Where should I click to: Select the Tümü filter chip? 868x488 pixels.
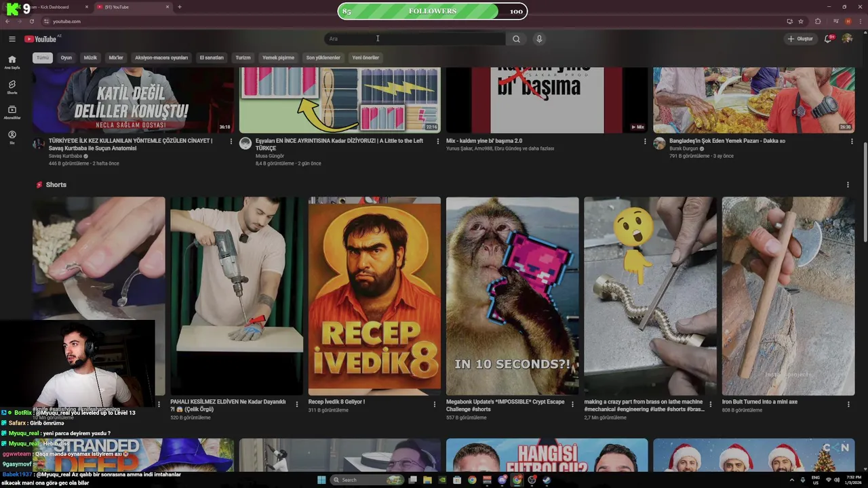click(x=43, y=58)
